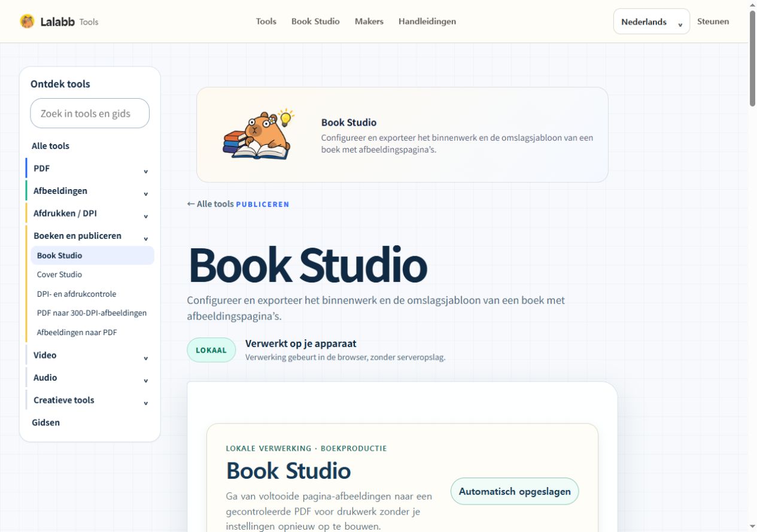Click the Book Studio capybara reading illustration

coord(259,135)
